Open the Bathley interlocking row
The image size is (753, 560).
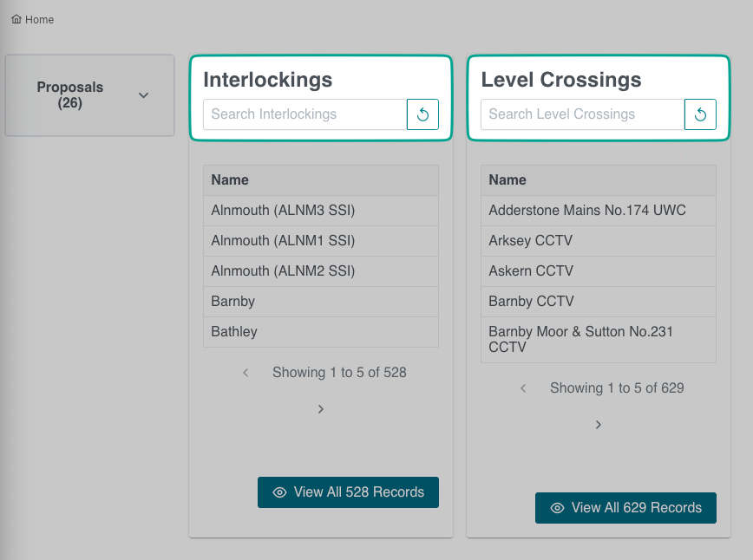(x=234, y=332)
